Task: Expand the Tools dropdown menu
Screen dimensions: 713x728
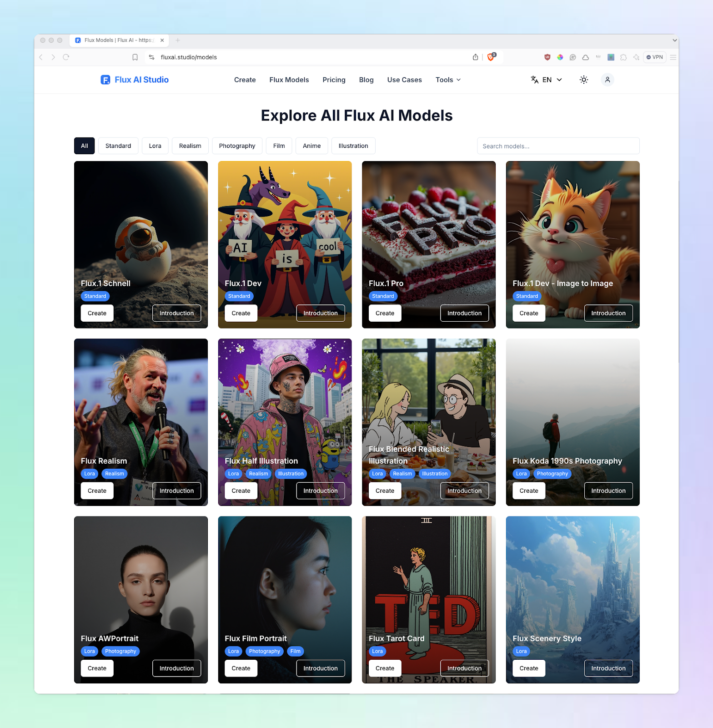Action: (448, 80)
